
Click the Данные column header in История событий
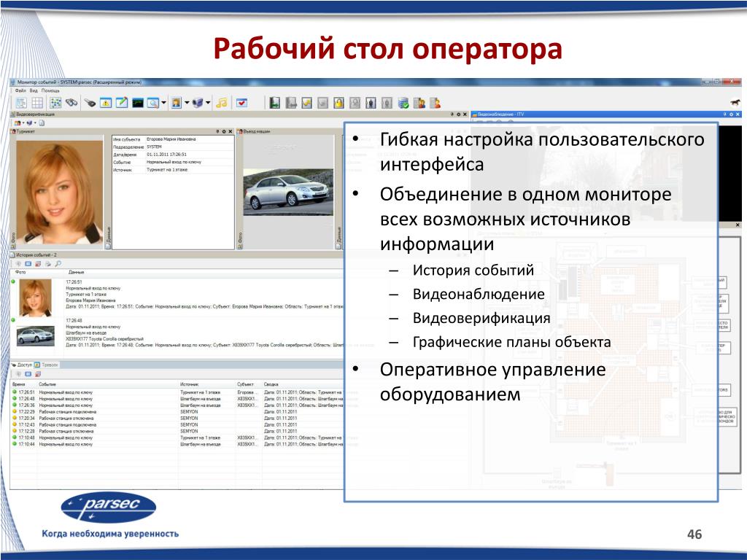click(76, 273)
